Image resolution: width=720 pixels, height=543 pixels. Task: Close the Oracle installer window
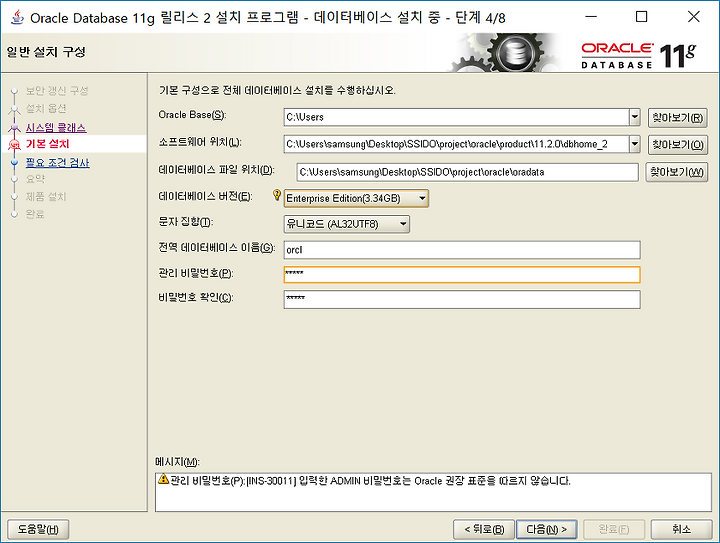pos(694,17)
